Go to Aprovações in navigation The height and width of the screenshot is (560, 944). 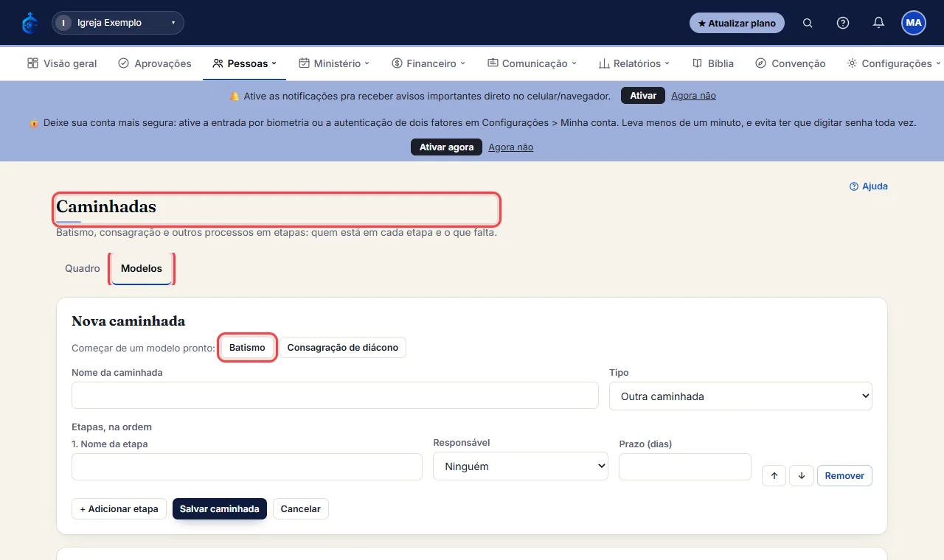click(155, 63)
